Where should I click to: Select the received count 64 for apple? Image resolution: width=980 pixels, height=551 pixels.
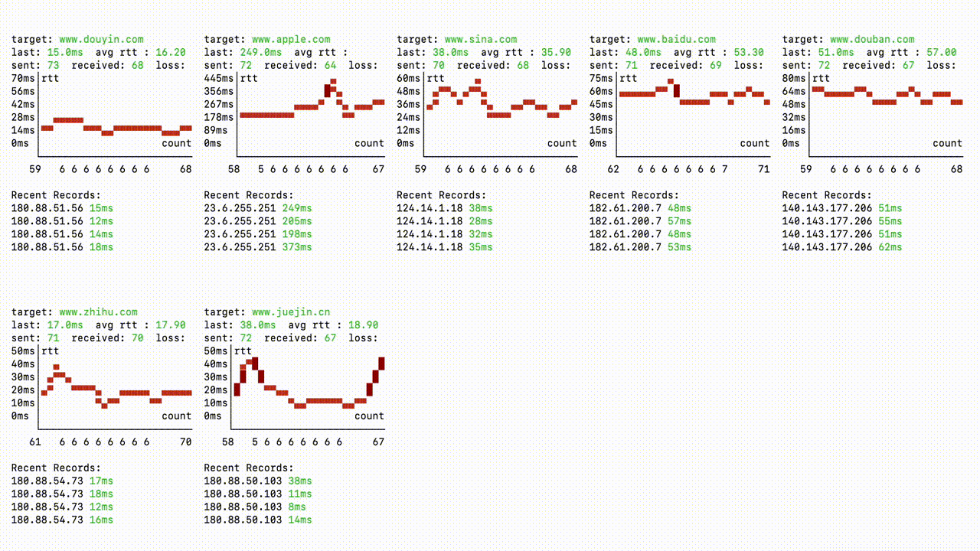[330, 65]
